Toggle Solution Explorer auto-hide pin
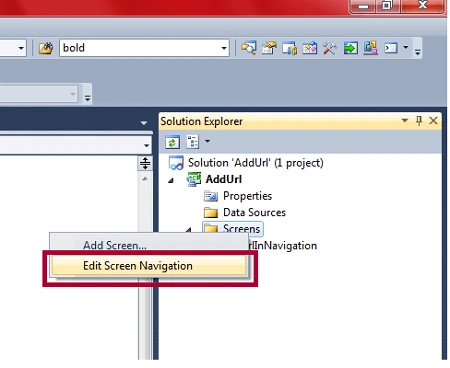450x368 pixels. tap(419, 120)
